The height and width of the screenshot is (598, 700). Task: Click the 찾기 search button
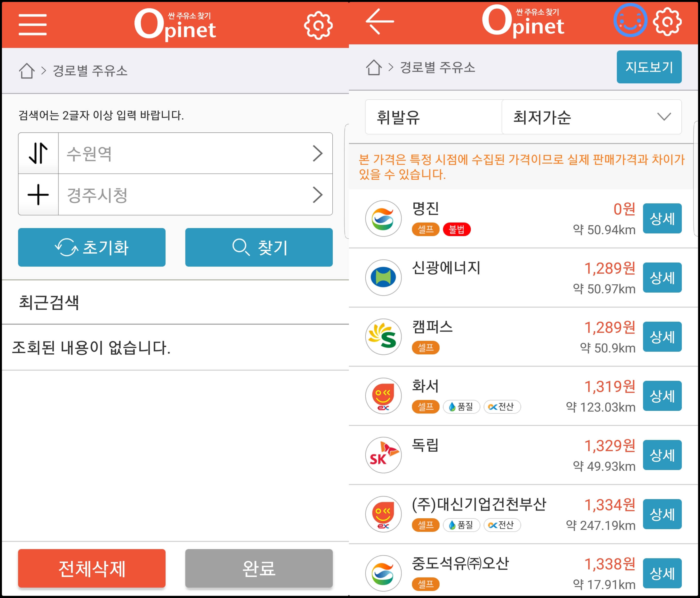(x=259, y=247)
